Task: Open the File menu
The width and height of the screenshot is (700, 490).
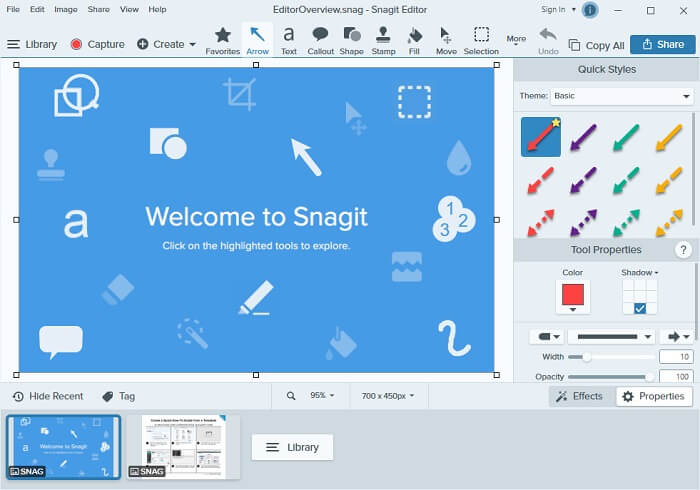Action: coord(13,9)
